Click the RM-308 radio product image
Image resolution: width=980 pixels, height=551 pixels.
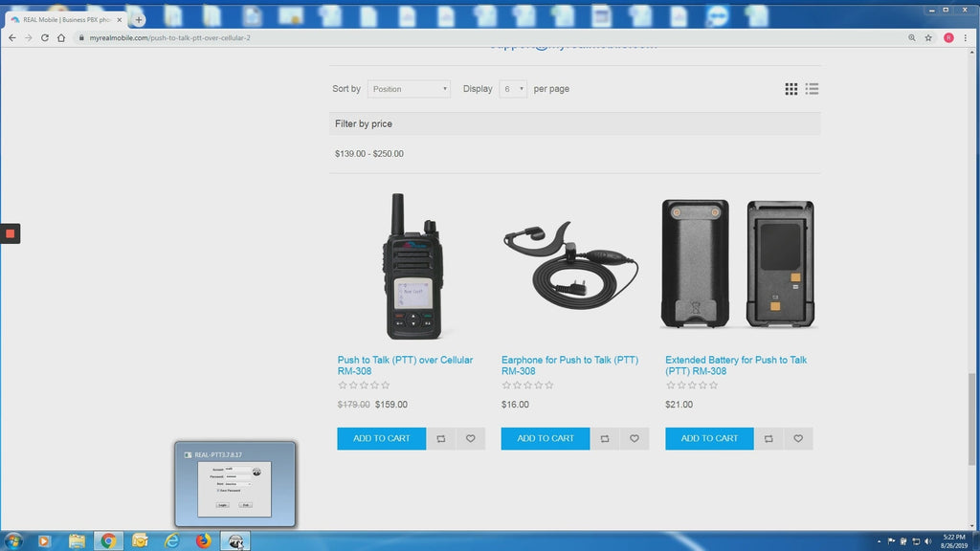click(412, 266)
